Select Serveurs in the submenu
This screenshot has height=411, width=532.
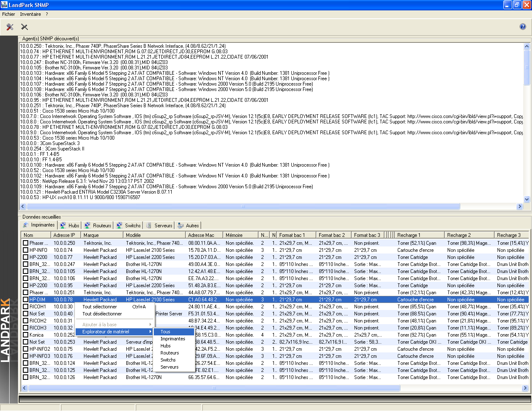click(174, 367)
